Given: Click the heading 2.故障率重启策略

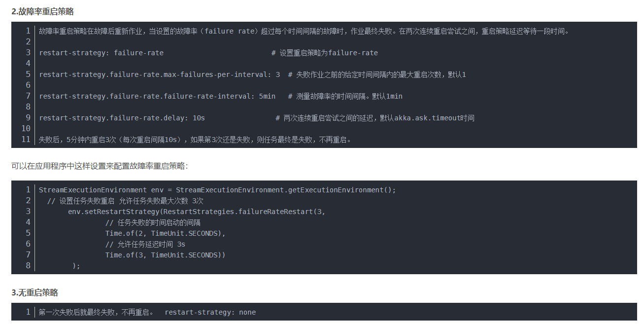Looking at the screenshot, I should click(x=42, y=11).
